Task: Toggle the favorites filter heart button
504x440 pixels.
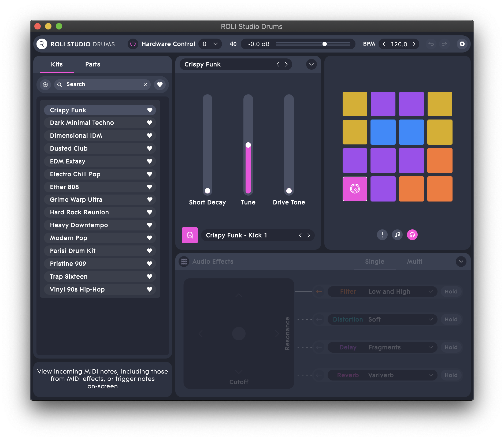Action: point(160,85)
